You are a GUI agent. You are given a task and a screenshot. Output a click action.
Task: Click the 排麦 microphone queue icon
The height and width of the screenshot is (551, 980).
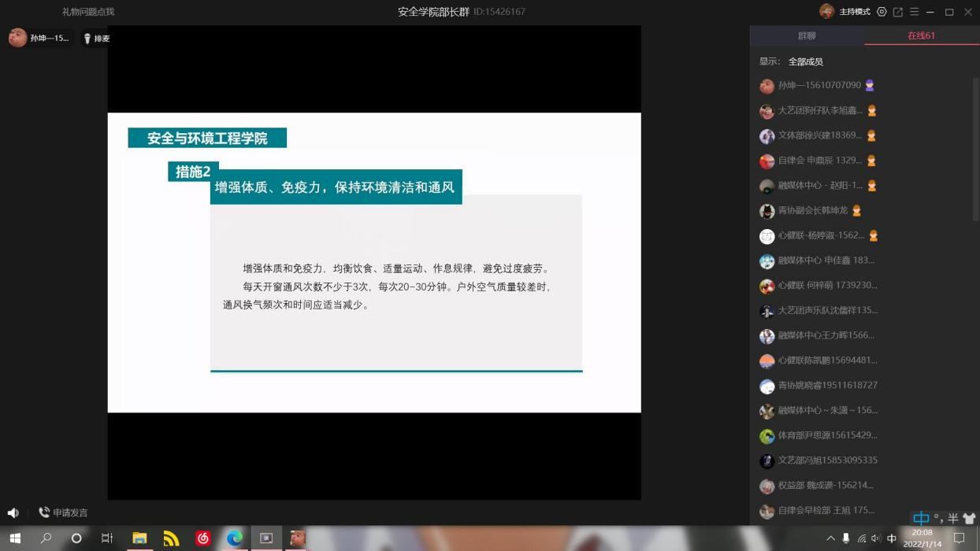[96, 39]
